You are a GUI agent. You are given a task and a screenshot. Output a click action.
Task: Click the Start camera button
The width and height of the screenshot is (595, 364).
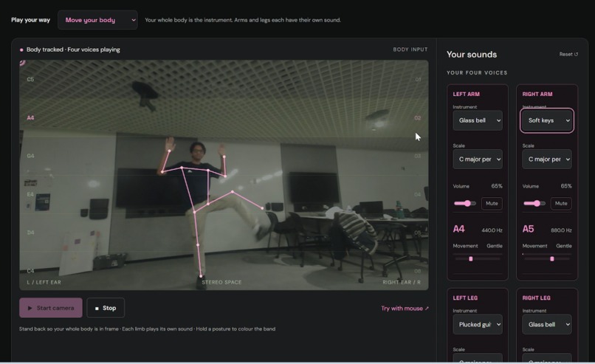click(51, 308)
